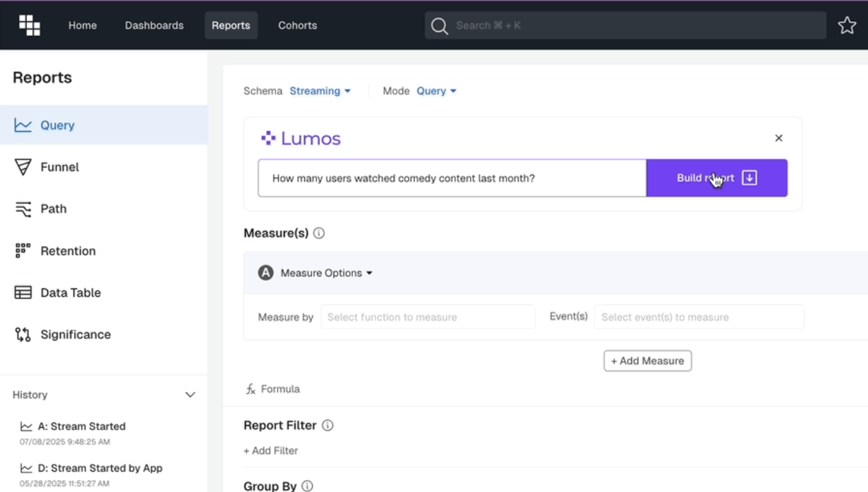The height and width of the screenshot is (492, 868).
Task: Click the Formula link
Action: pos(280,389)
